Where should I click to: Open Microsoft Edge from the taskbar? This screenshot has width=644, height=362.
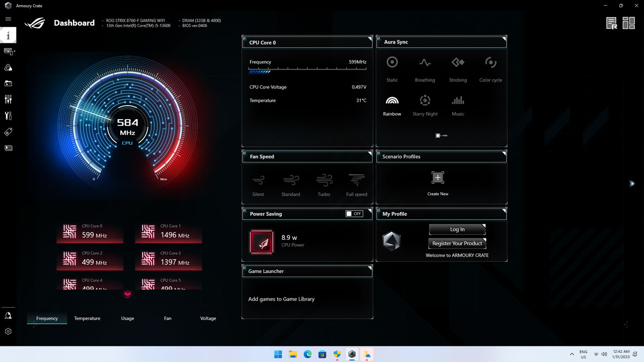click(307, 354)
